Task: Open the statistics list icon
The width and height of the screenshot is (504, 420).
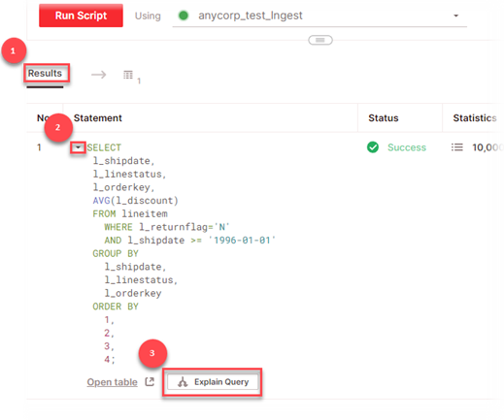Action: coord(456,147)
